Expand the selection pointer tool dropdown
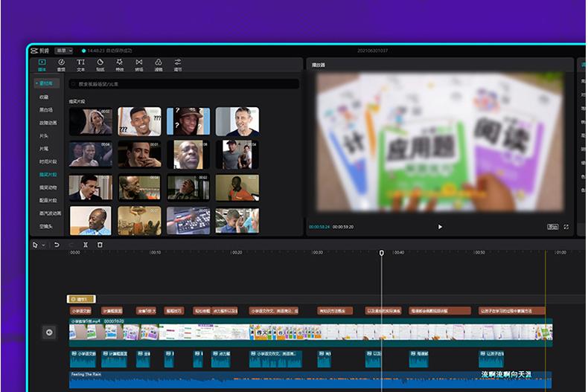588x392 pixels. coord(43,245)
